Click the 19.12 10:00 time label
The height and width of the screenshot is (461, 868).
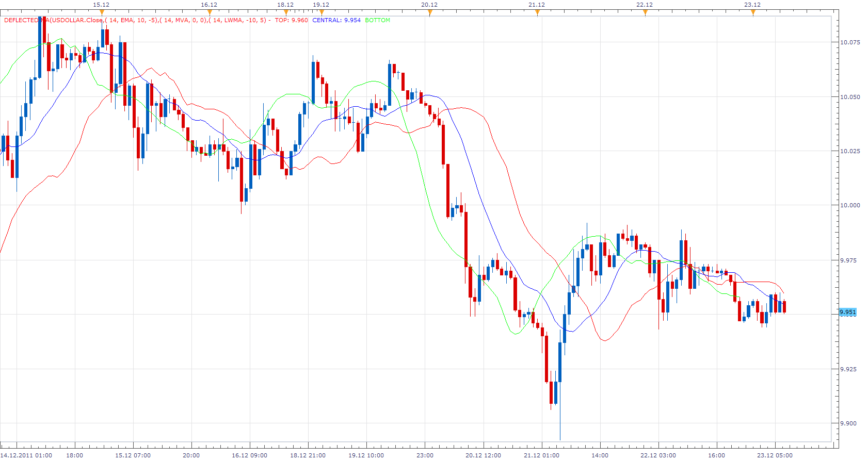pyautogui.click(x=366, y=455)
